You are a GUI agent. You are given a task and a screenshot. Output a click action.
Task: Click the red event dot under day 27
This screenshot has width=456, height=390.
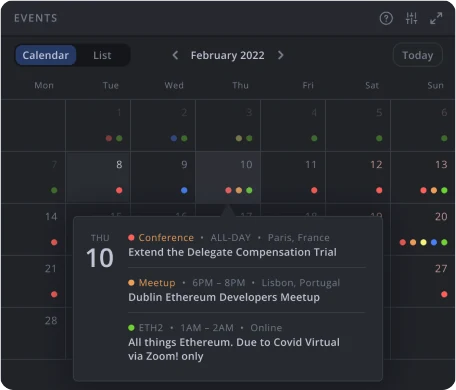[x=444, y=294]
